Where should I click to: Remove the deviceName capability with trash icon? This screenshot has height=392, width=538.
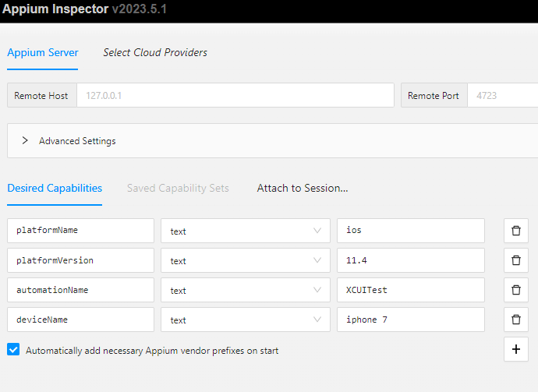click(515, 320)
